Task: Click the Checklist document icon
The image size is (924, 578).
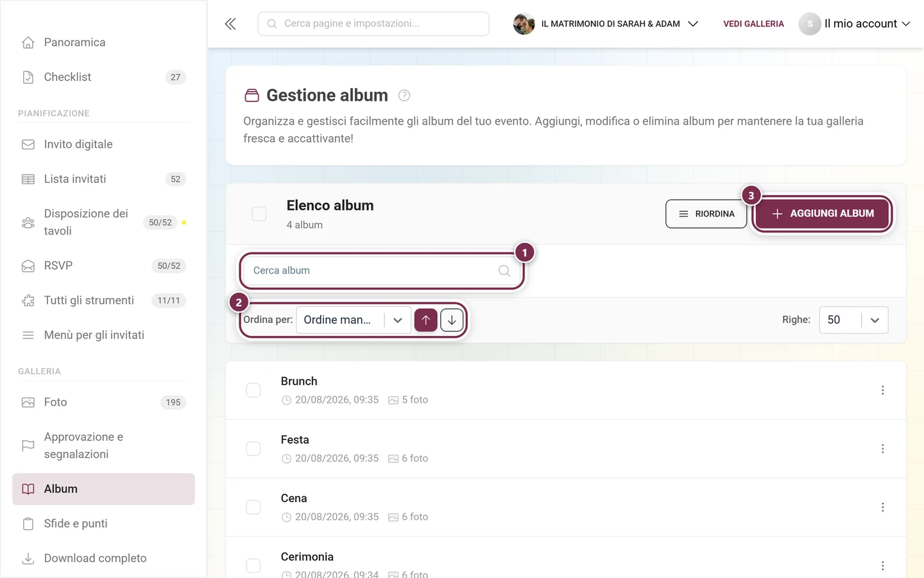Action: 28,77
